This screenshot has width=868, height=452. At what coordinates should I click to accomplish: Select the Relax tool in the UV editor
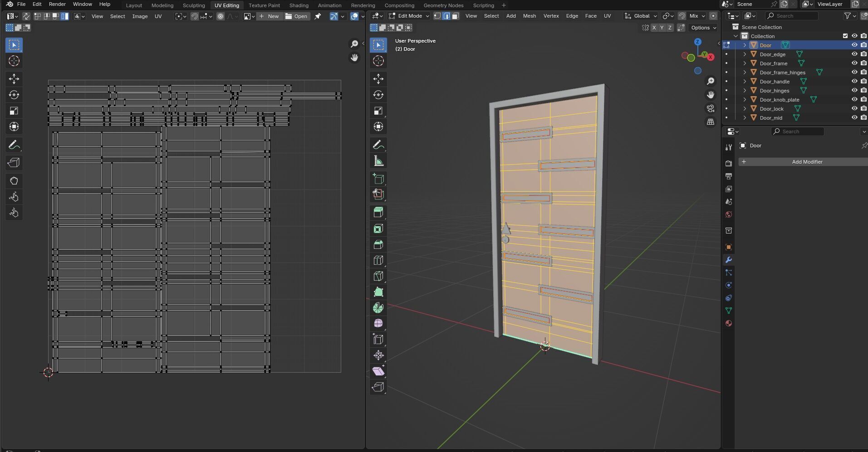point(14,197)
